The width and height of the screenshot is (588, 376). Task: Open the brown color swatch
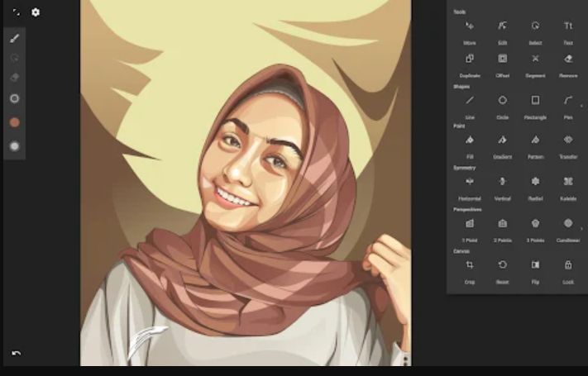pos(14,122)
